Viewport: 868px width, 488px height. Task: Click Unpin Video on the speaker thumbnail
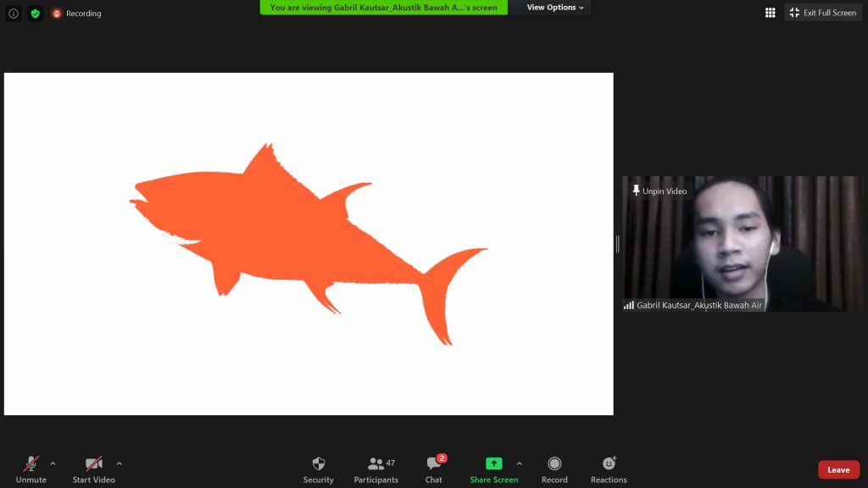click(x=659, y=191)
